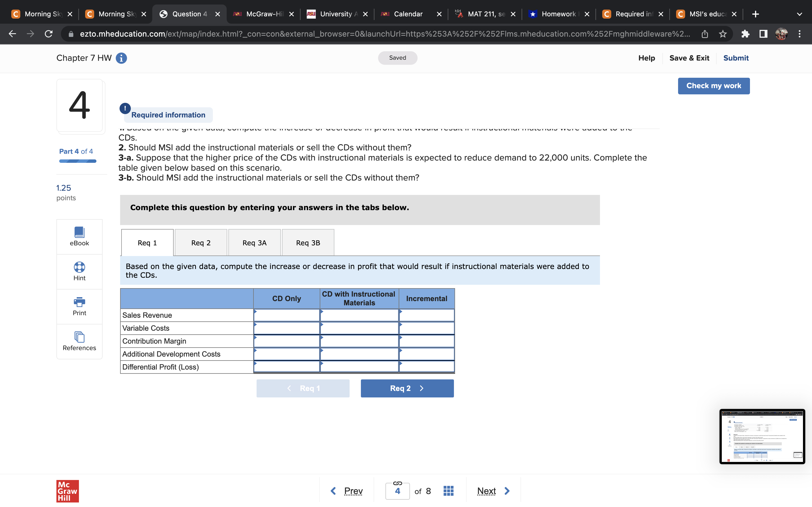Click the browser extensions puzzle icon

click(745, 34)
